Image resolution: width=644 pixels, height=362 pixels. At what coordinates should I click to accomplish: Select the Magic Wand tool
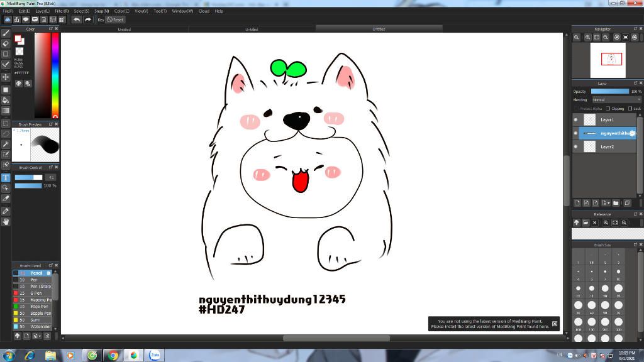point(6,144)
